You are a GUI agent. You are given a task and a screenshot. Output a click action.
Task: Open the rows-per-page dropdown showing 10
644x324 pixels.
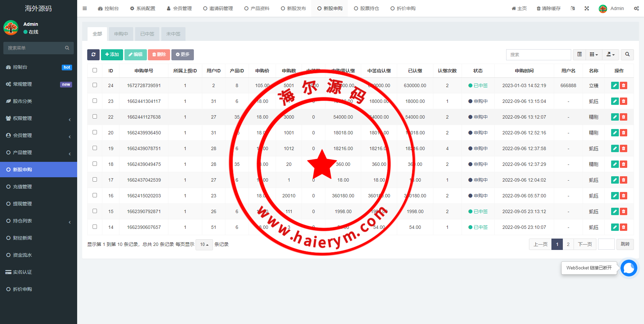(x=204, y=245)
